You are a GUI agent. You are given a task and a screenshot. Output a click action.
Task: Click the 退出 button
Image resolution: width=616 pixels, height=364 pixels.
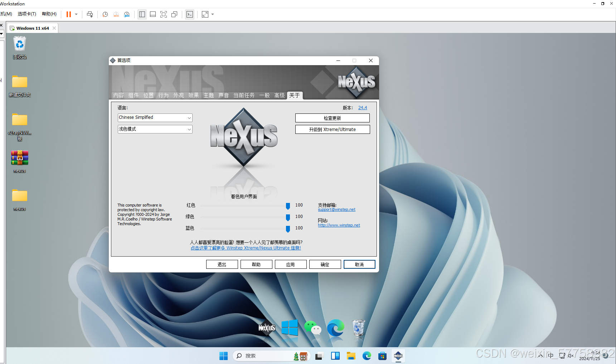tap(222, 264)
